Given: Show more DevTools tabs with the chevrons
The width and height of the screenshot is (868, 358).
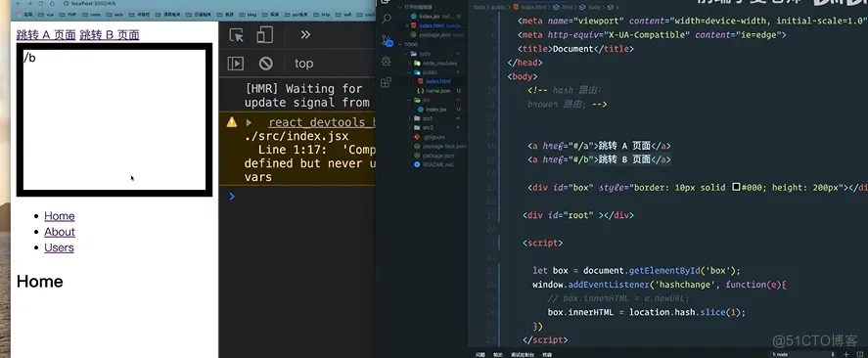Looking at the screenshot, I should pos(305,35).
